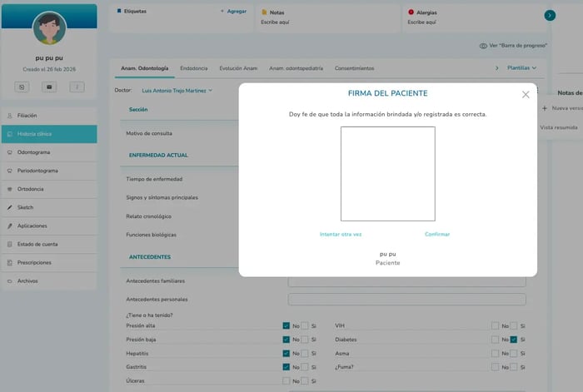583x392 pixels.
Task: Open the Doctor Luis Antonio Trejo dropdown
Action: (x=177, y=90)
